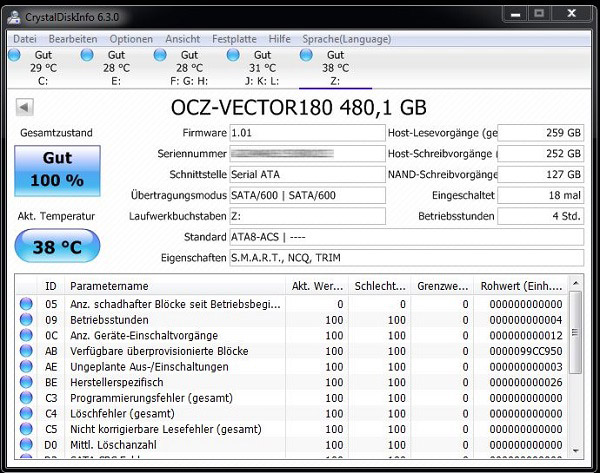Click the disk title OCZ-VECTOR180 480,1 GB
This screenshot has width=600, height=473.
(x=298, y=108)
